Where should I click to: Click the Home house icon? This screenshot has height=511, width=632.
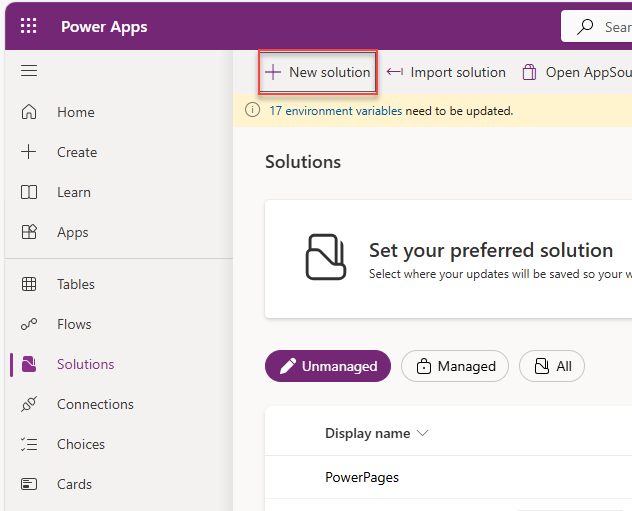point(29,112)
